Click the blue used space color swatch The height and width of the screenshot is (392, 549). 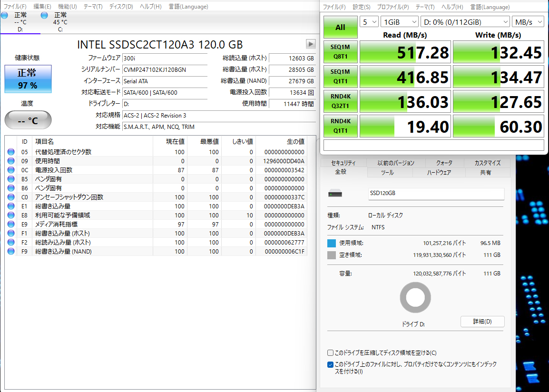(332, 243)
